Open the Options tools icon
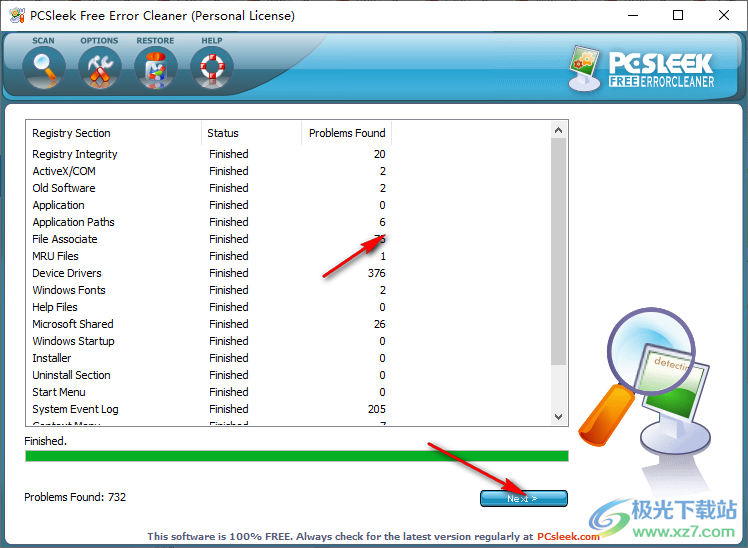Screen dimensions: 748x548 coord(100,68)
